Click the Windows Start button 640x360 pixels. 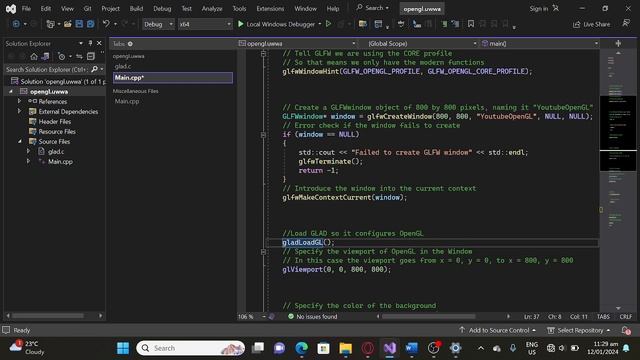(123, 348)
